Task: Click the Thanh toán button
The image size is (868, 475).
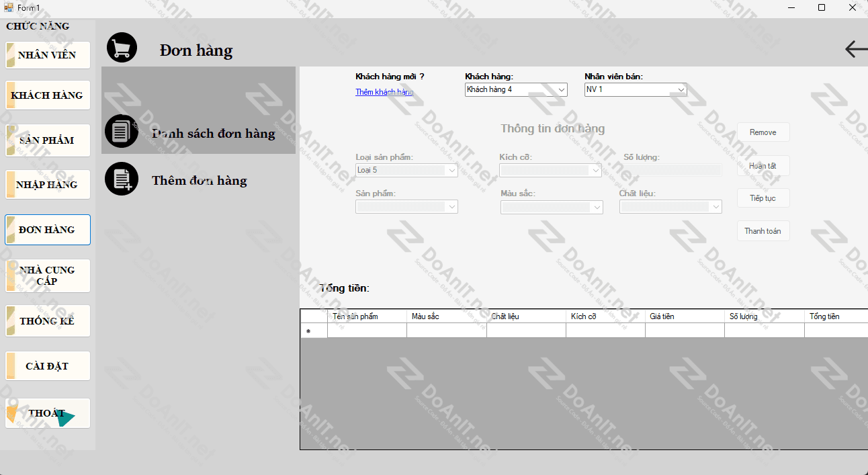Action: point(763,231)
